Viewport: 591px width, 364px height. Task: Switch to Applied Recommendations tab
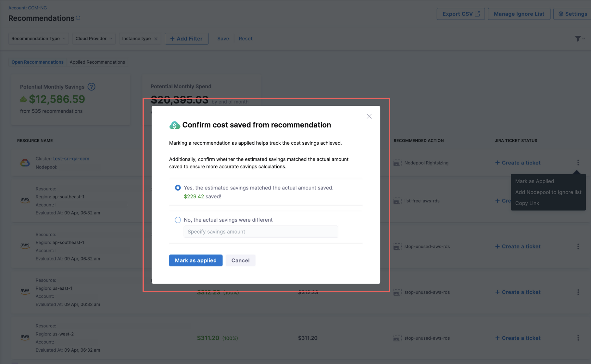click(x=97, y=62)
